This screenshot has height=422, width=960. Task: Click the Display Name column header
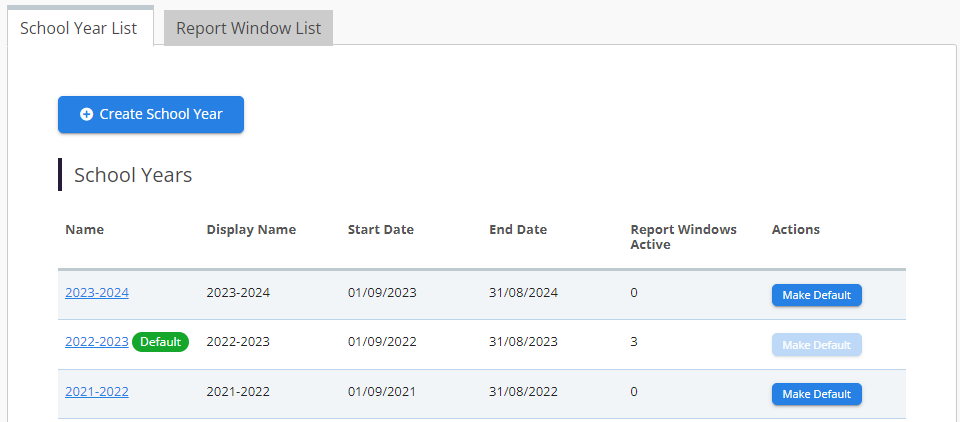pyautogui.click(x=251, y=230)
